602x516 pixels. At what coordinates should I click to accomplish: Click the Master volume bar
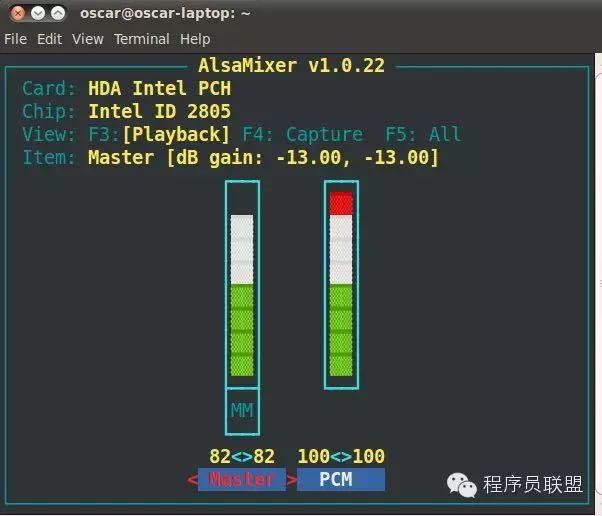point(242,284)
